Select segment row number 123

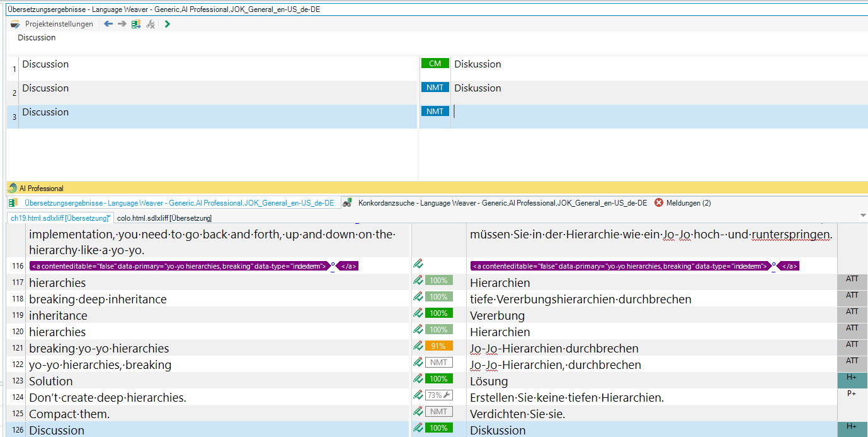pos(17,381)
